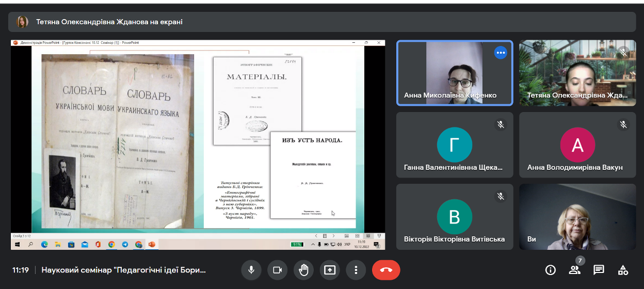The width and height of the screenshot is (644, 289).
Task: Open the activities panel icon
Action: tap(623, 270)
